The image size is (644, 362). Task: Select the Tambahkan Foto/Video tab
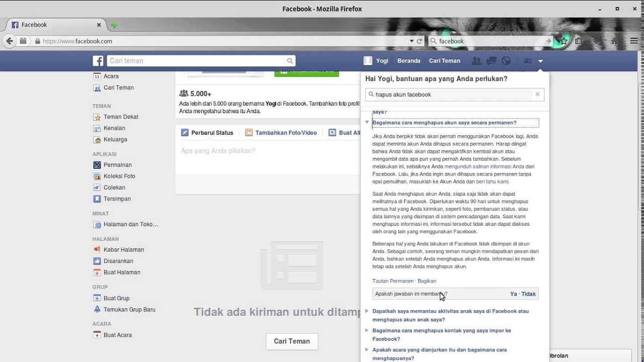(281, 133)
